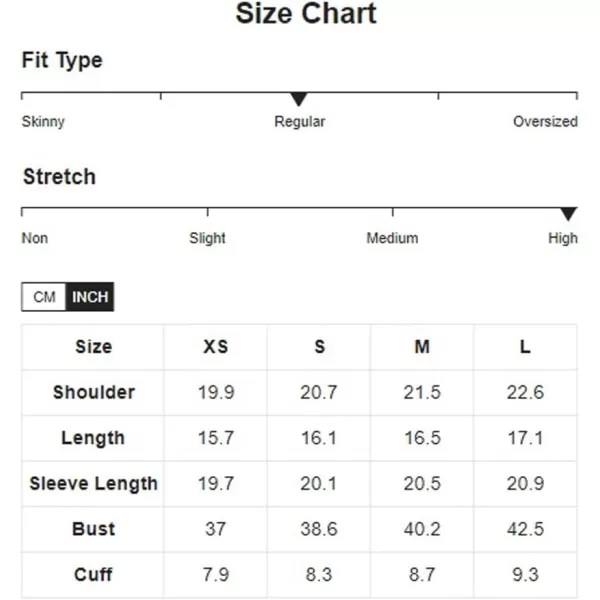Select the S size column header
The height and width of the screenshot is (600, 600).
pos(319,347)
